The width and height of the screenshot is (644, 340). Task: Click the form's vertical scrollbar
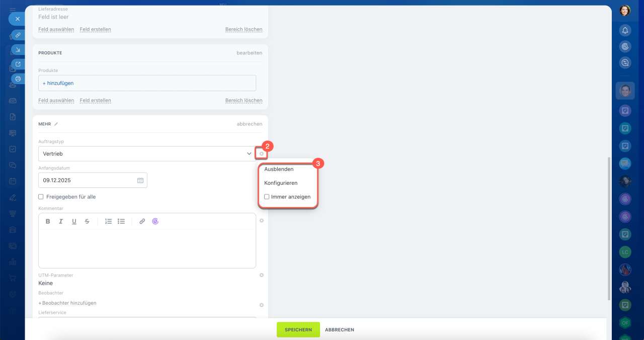coord(609,228)
